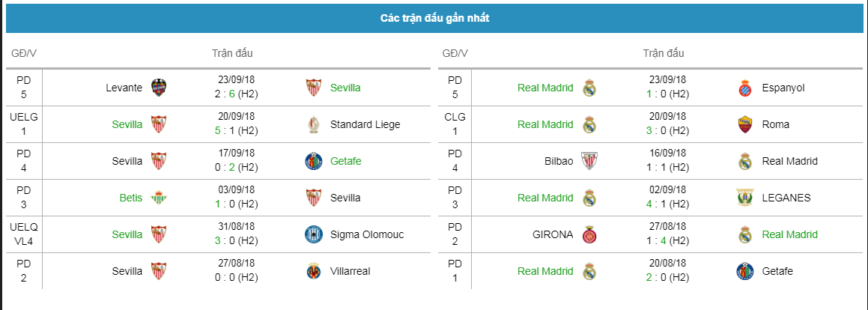Click the Villarreal yellow crest icon
This screenshot has height=310, width=868.
[x=314, y=271]
